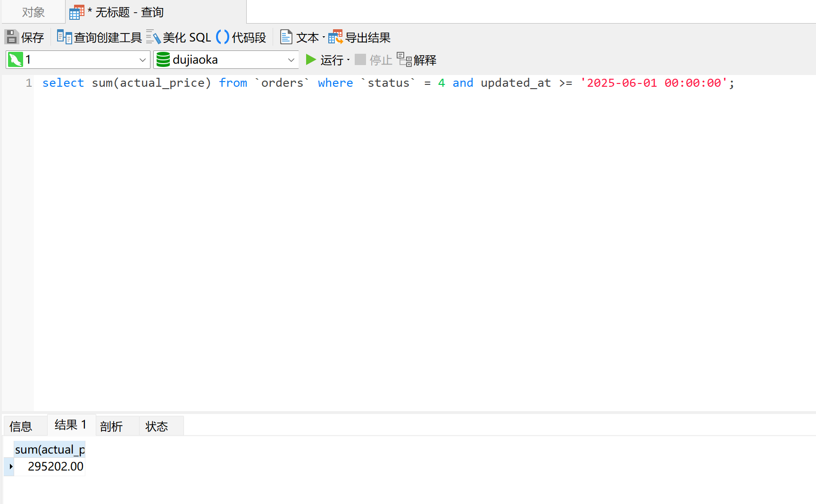The width and height of the screenshot is (816, 504).
Task: Open the small arrow beside Run (运行)
Action: (x=349, y=60)
